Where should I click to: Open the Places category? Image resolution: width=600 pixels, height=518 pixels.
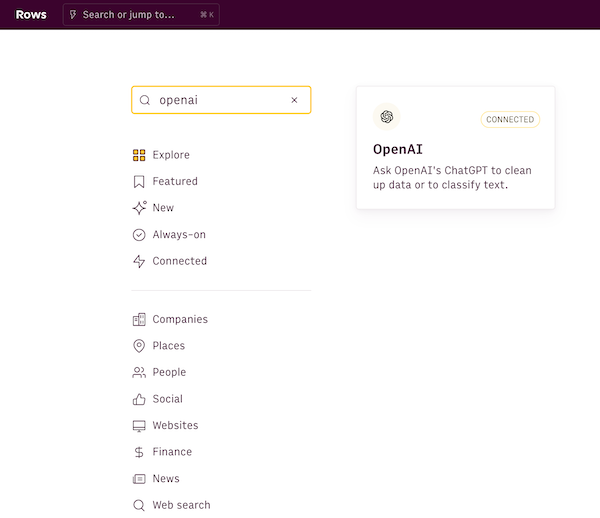[x=168, y=345]
